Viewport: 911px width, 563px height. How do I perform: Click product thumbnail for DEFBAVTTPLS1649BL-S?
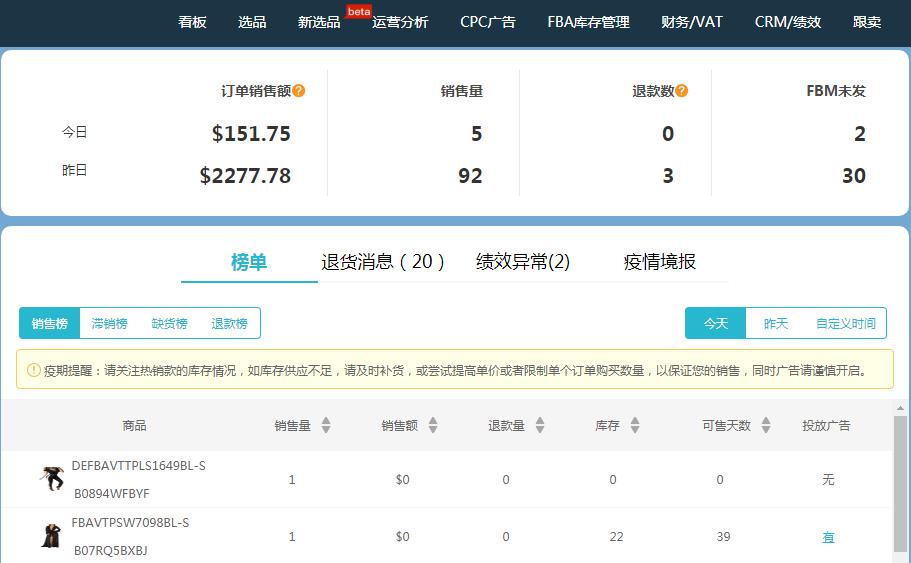coord(52,479)
